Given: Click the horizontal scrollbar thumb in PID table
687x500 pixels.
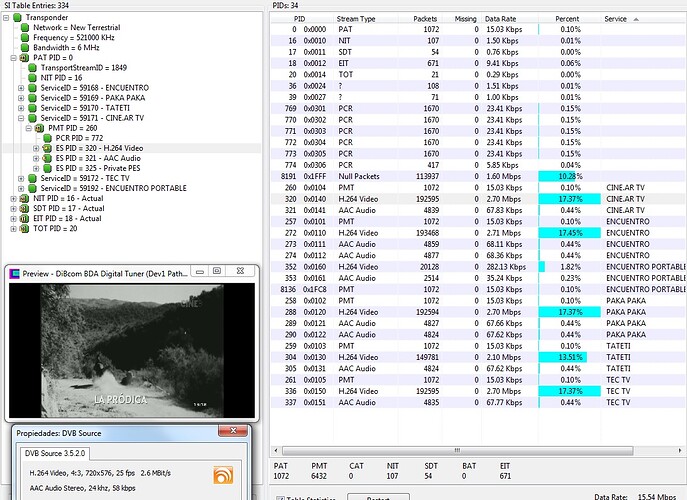Looking at the screenshot, I should 457,450.
